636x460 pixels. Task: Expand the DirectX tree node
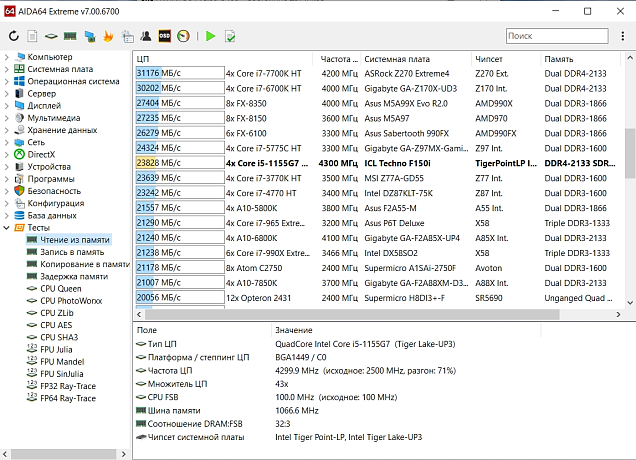pos(7,154)
